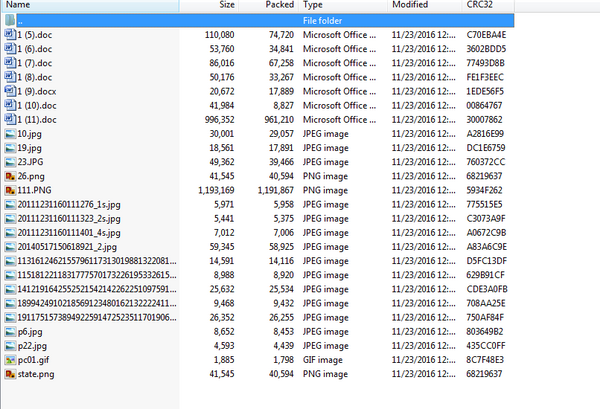Click the size value 59,345

click(222, 247)
